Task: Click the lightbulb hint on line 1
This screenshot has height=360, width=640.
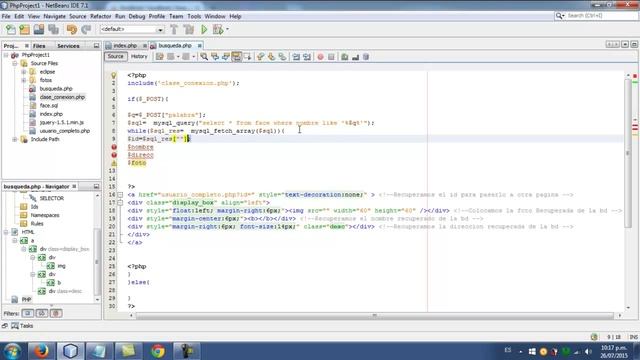Action: (114, 76)
